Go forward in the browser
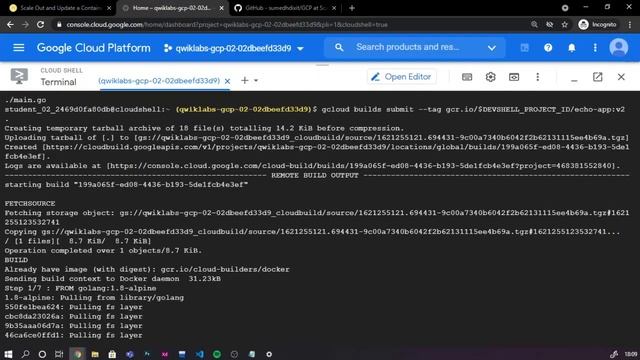The image size is (640, 360). pos(25,24)
